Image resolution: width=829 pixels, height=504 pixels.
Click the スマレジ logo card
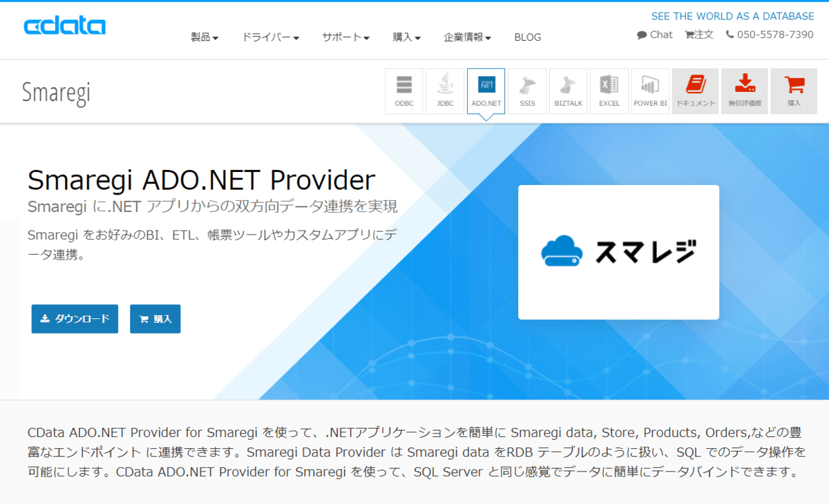tap(618, 252)
